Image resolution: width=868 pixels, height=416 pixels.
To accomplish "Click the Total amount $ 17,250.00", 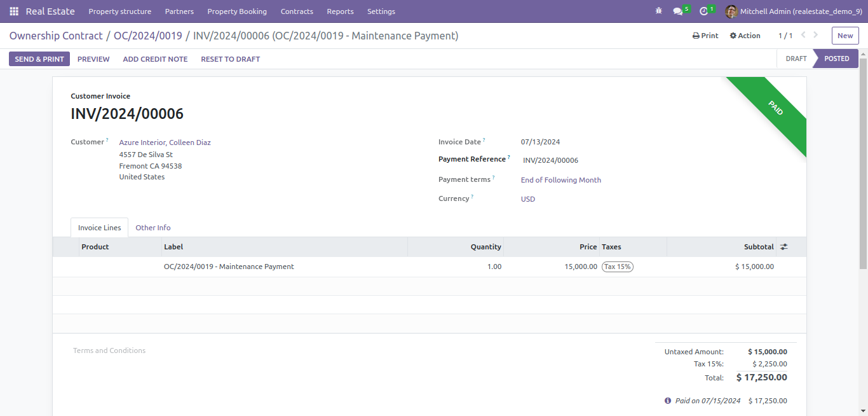I will click(x=761, y=377).
